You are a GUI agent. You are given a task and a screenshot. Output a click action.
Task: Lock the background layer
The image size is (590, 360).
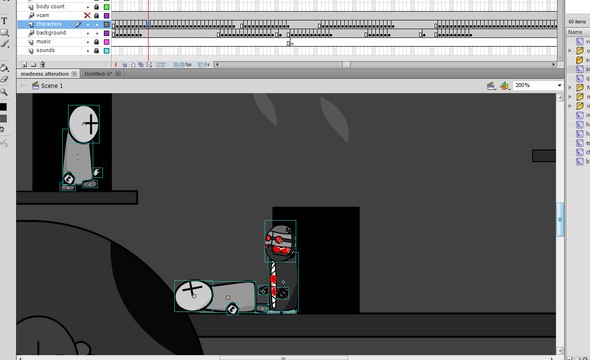pos(97,33)
